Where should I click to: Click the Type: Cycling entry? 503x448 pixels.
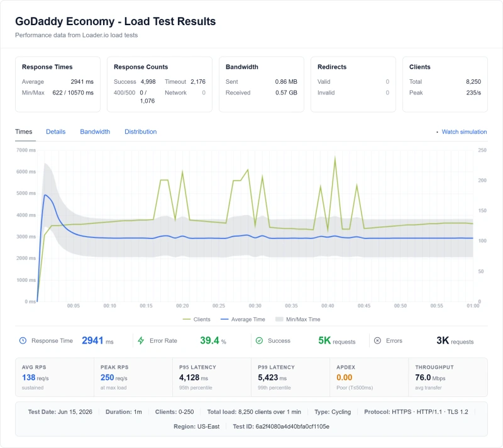(x=333, y=412)
